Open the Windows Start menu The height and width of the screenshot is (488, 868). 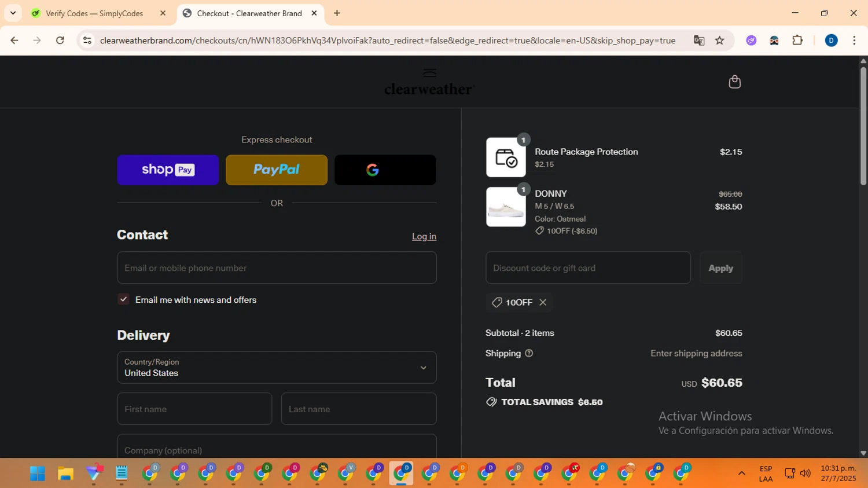tap(38, 474)
